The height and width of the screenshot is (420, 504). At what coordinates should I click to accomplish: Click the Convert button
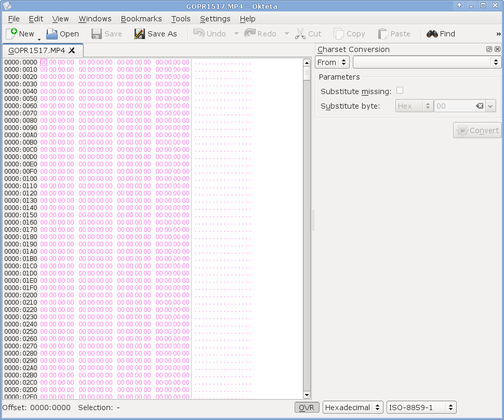[478, 130]
